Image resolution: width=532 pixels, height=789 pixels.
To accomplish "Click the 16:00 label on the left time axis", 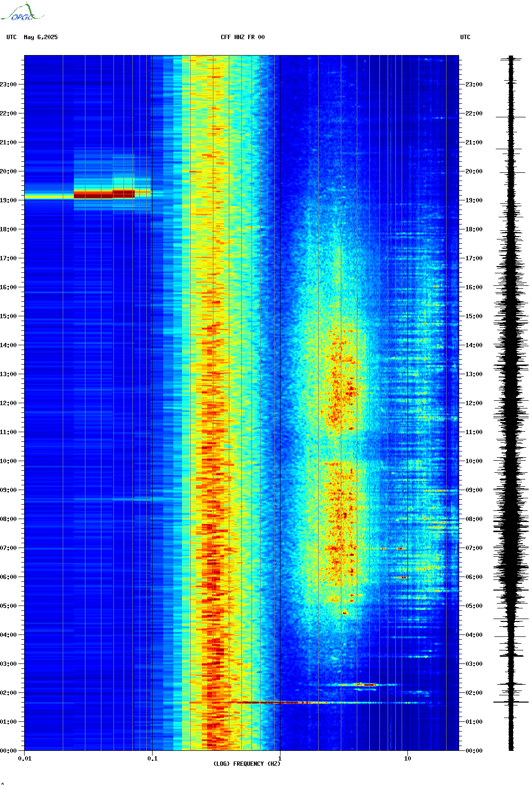I will click(8, 287).
